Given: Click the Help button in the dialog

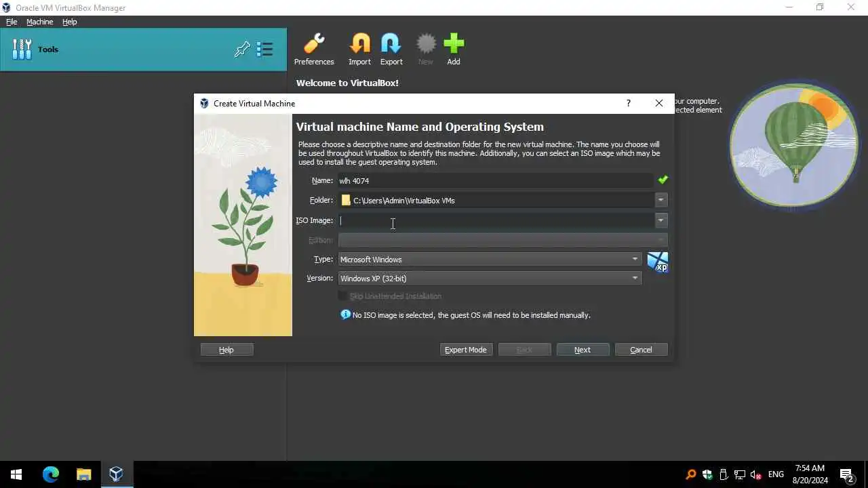Looking at the screenshot, I should pos(226,350).
